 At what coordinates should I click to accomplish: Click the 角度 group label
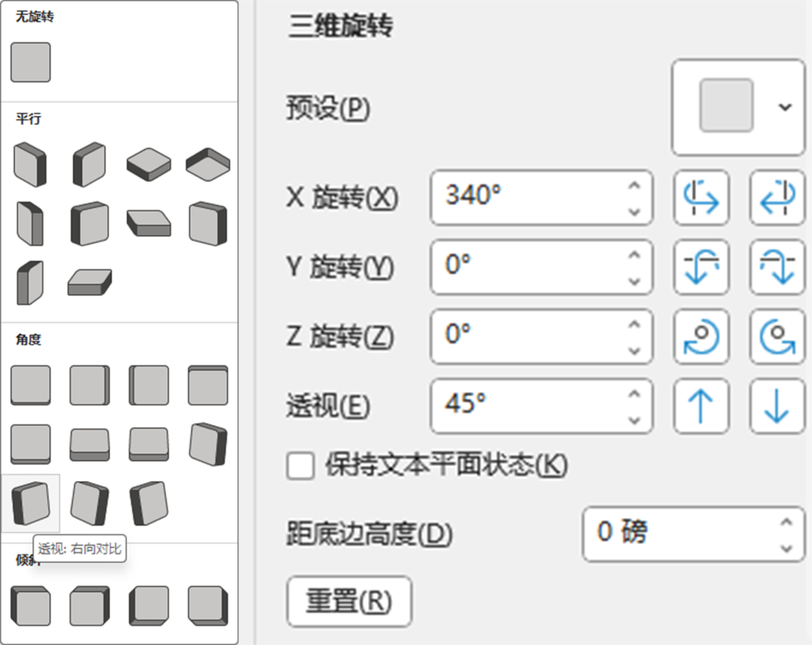28,340
